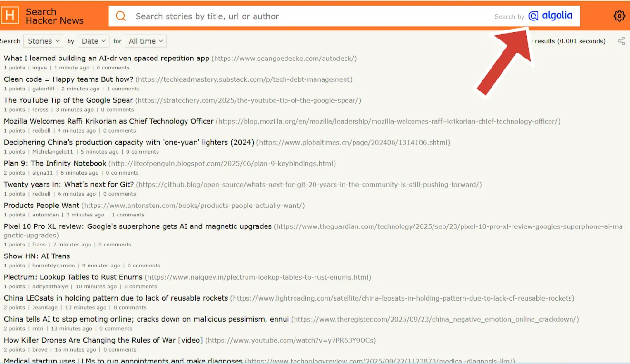Click author Michelangelo11

point(53,152)
